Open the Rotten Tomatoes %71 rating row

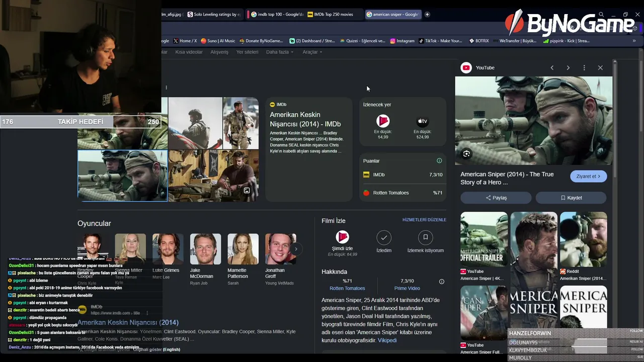[403, 193]
